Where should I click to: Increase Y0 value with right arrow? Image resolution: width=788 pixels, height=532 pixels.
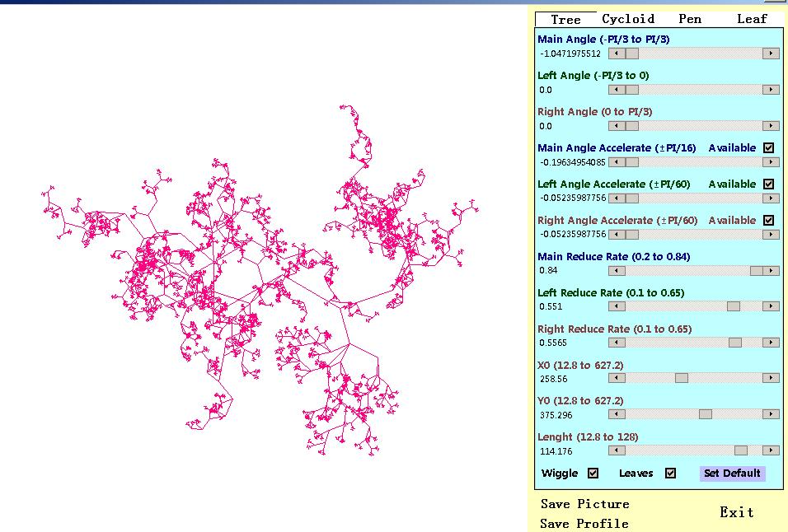pyautogui.click(x=771, y=414)
